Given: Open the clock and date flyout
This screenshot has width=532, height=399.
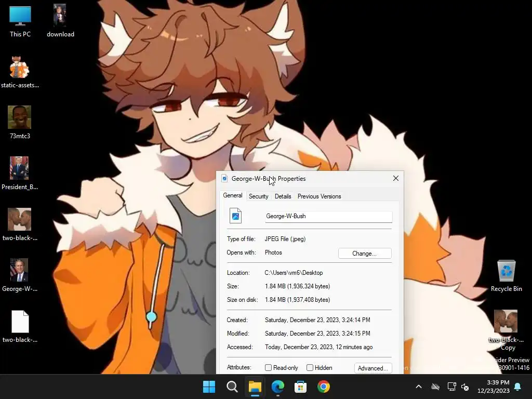Looking at the screenshot, I should point(494,387).
